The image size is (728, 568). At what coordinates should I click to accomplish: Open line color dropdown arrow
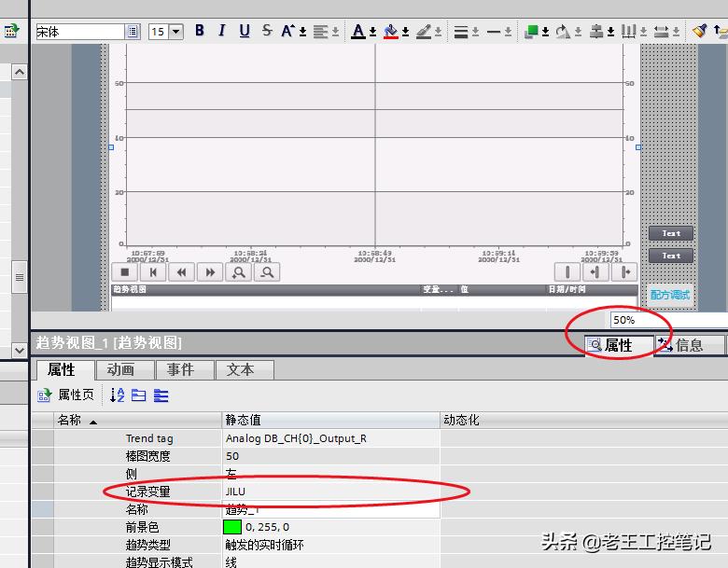(x=438, y=32)
